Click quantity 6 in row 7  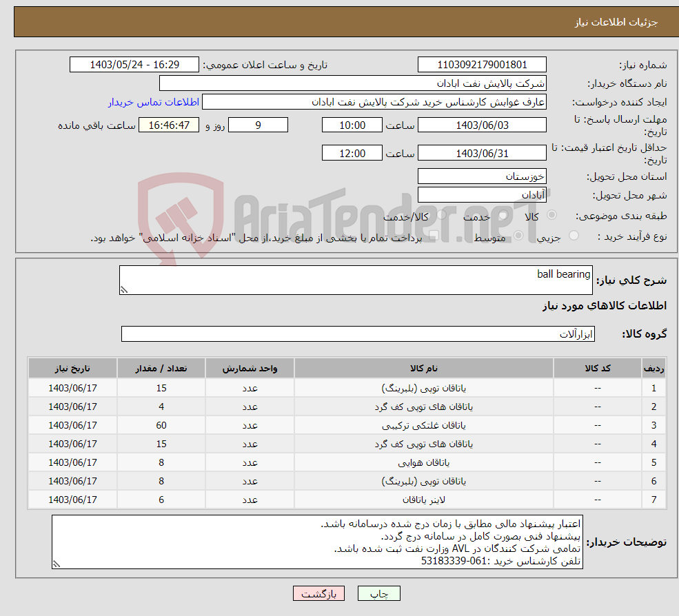click(161, 500)
